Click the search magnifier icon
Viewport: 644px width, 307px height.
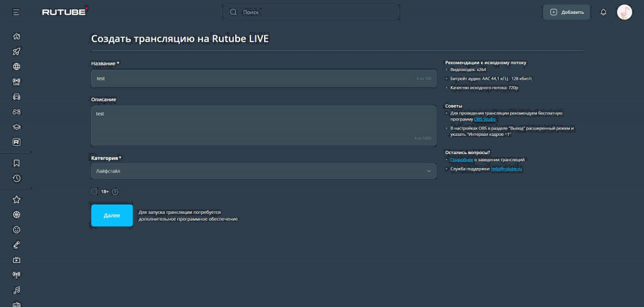point(233,13)
